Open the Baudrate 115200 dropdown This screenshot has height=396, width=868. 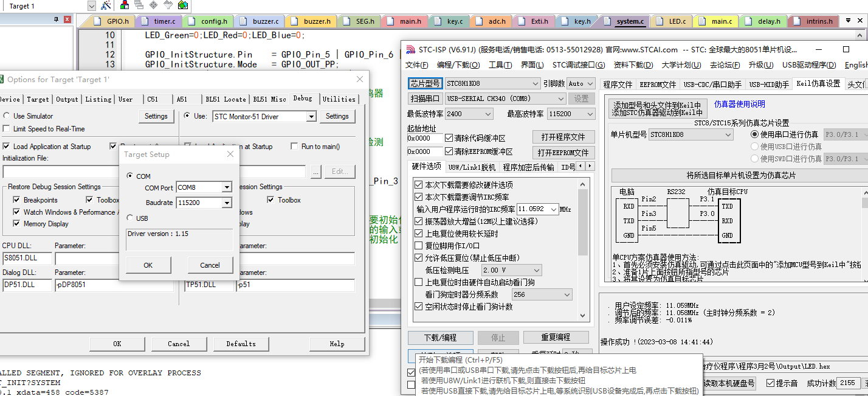(227, 203)
